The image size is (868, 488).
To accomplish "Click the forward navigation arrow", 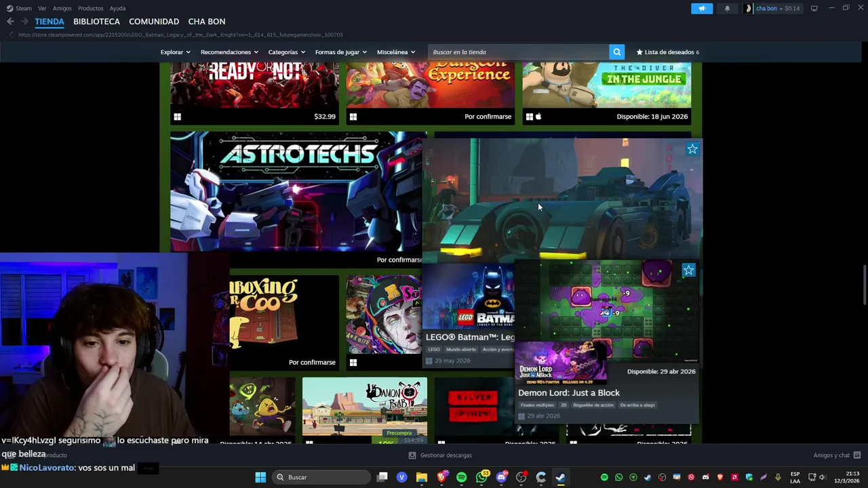I will 24,22.
